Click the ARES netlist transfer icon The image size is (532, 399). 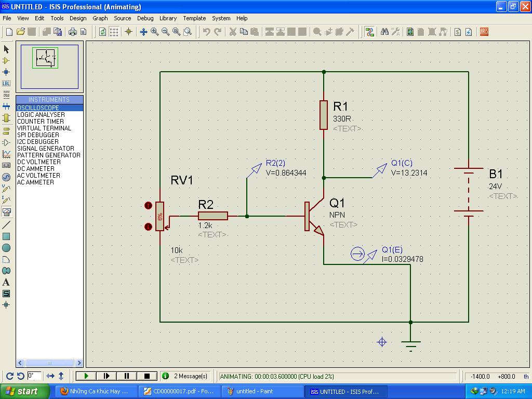tap(484, 32)
